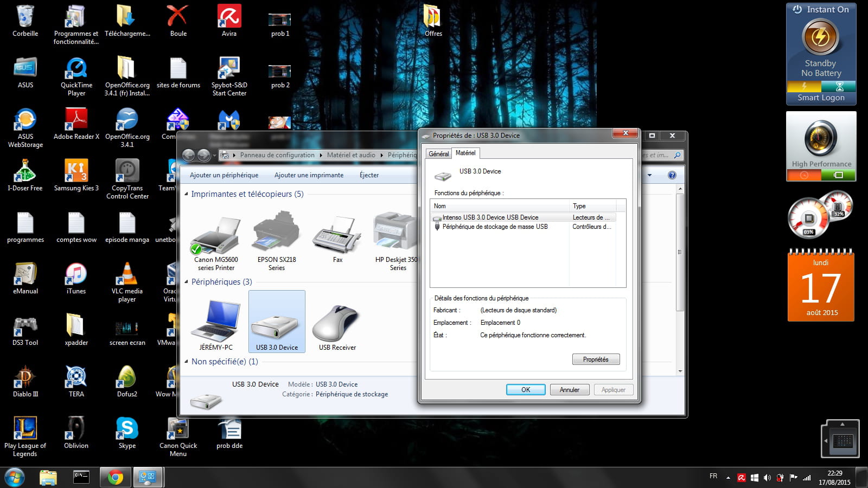The height and width of the screenshot is (488, 868).
Task: Open the help question mark icon
Action: tap(672, 175)
